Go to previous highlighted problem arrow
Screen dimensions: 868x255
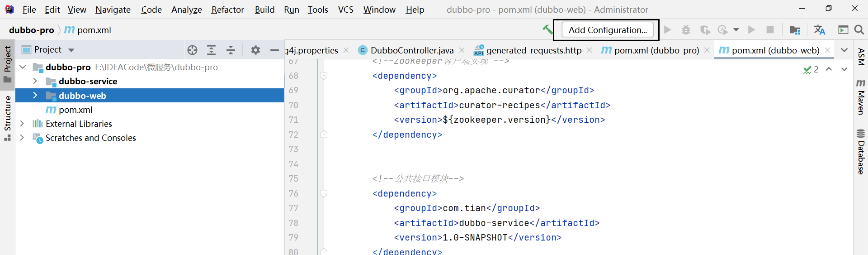point(829,69)
